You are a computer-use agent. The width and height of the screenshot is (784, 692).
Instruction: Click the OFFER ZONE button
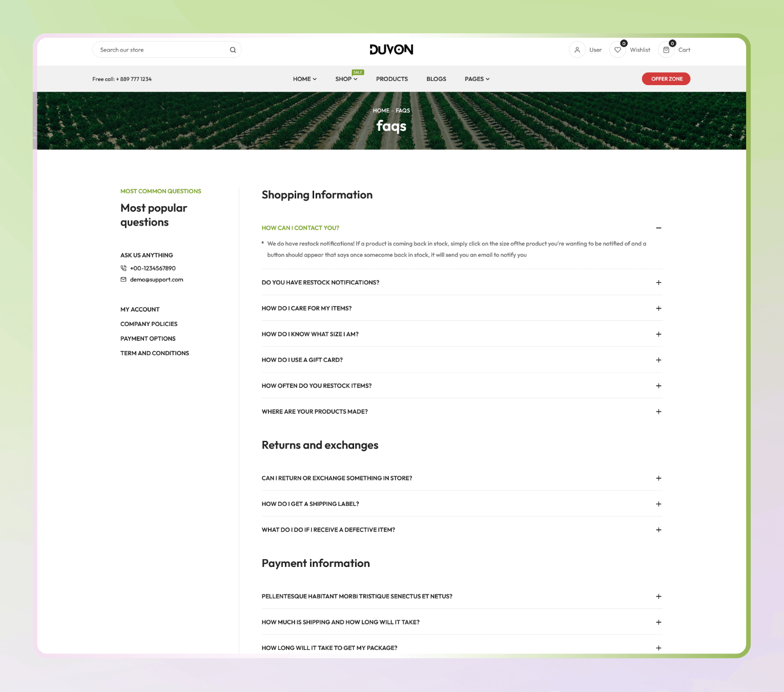666,79
